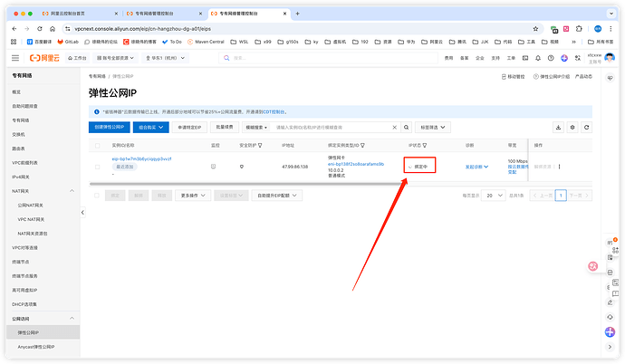Screen dimensions: 625x364
Task: Click the security protection shield icon in row
Action: point(242,167)
